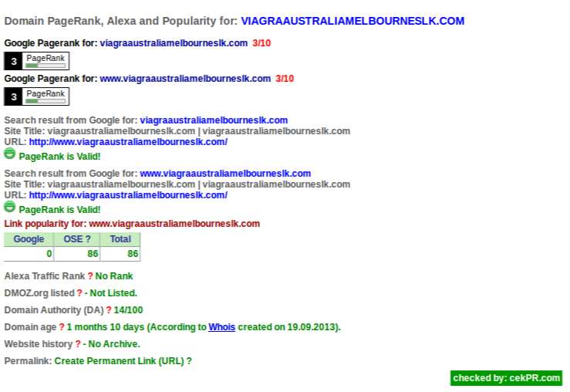The image size is (570, 392).
Task: Click question mark beside Domain age
Action: tap(62, 327)
